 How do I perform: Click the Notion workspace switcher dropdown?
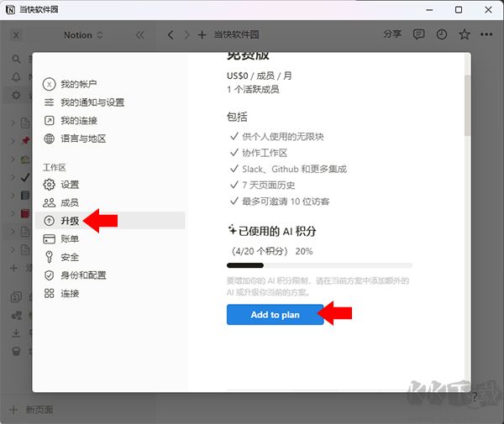[x=83, y=35]
